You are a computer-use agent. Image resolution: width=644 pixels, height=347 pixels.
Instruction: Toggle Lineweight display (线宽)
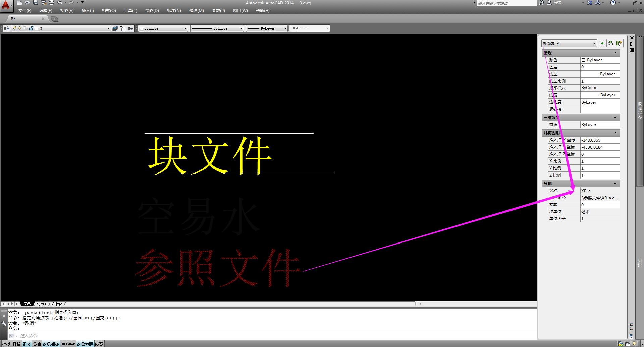pyautogui.click(x=99, y=344)
